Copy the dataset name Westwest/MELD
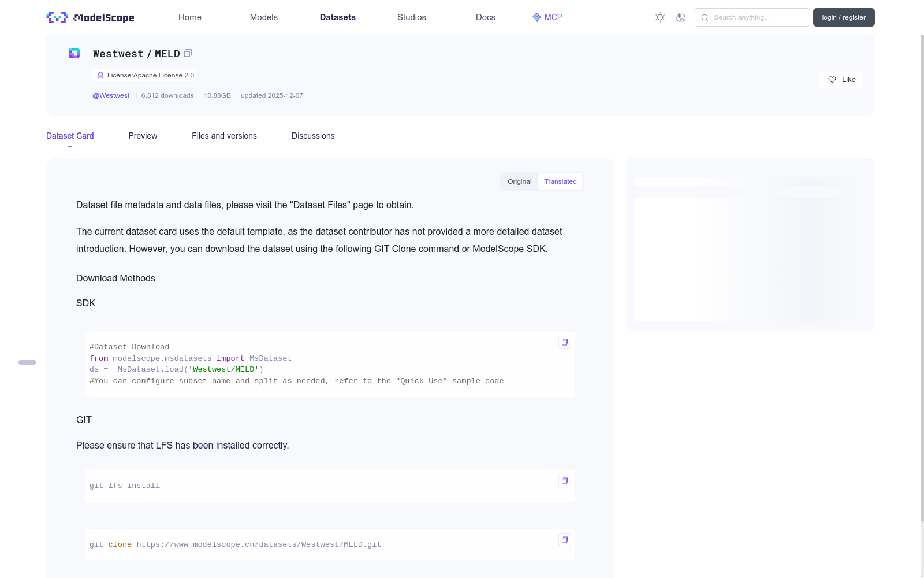This screenshot has height=578, width=924. (x=188, y=53)
